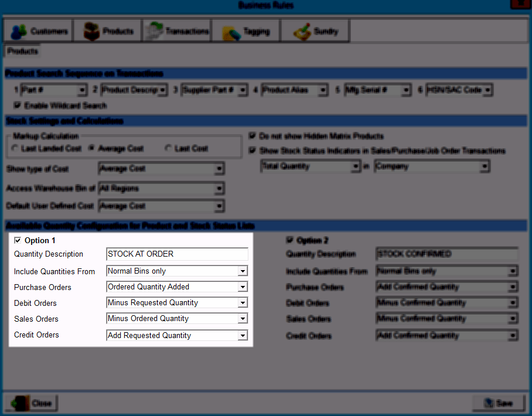
Task: Click the Save disk icon
Action: 487,403
